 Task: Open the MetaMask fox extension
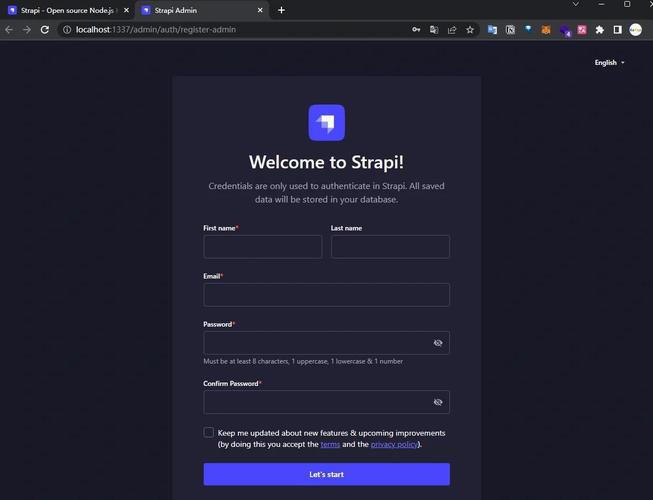546,30
